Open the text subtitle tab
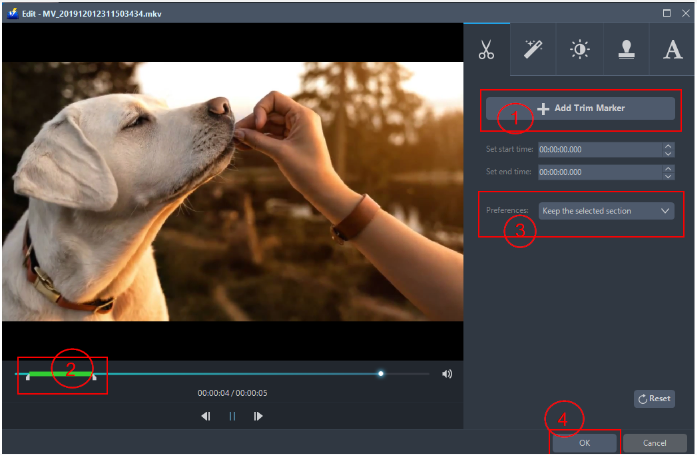Image resolution: width=697 pixels, height=455 pixels. pyautogui.click(x=672, y=50)
